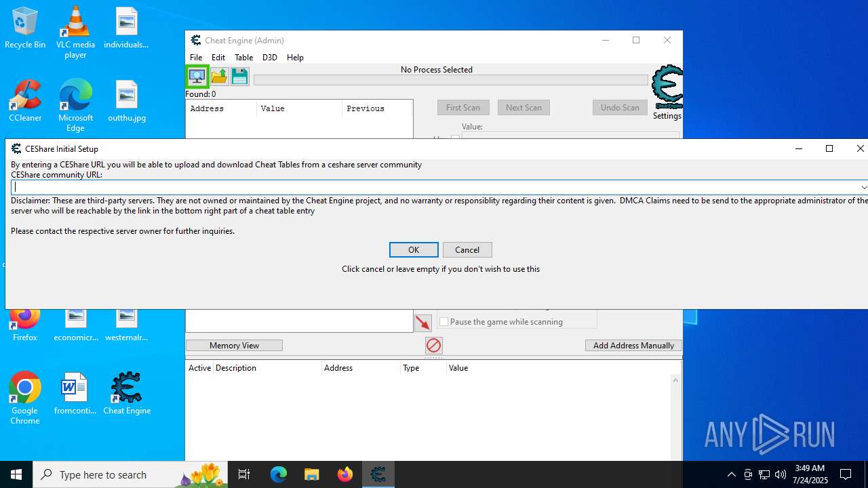Viewport: 868px width, 488px height.
Task: Open westernalr... desktop file
Action: tap(126, 325)
